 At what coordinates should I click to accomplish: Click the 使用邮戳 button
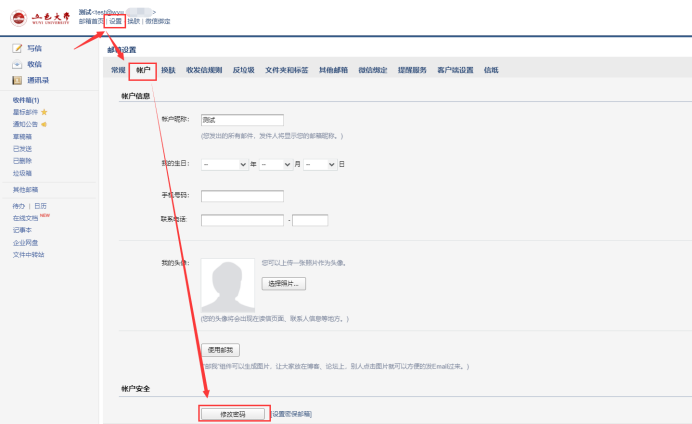(x=221, y=350)
